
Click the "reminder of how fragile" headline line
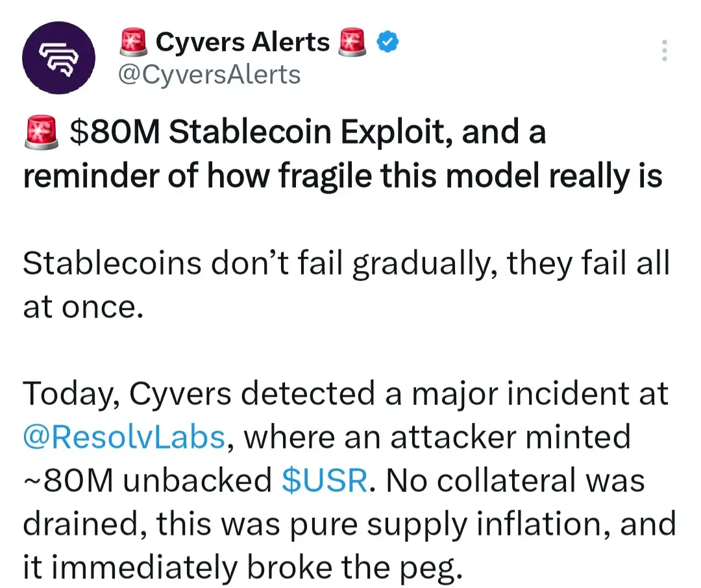342,175
